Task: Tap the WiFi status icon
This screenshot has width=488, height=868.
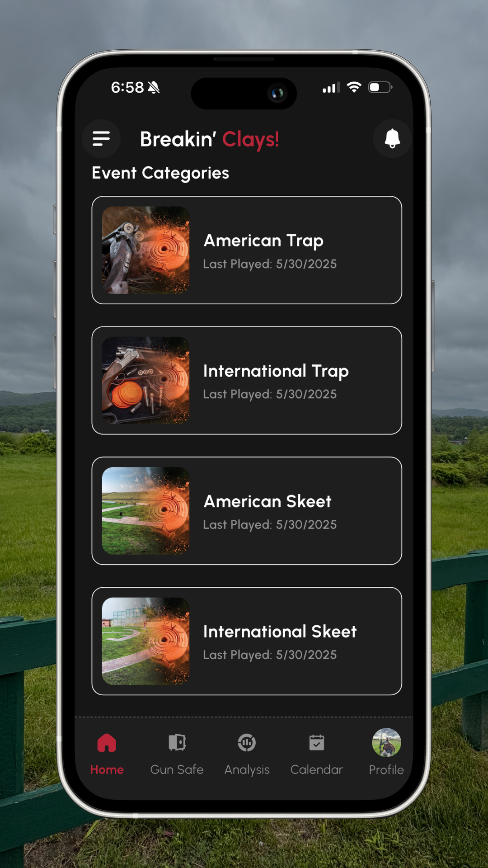Action: pyautogui.click(x=354, y=87)
